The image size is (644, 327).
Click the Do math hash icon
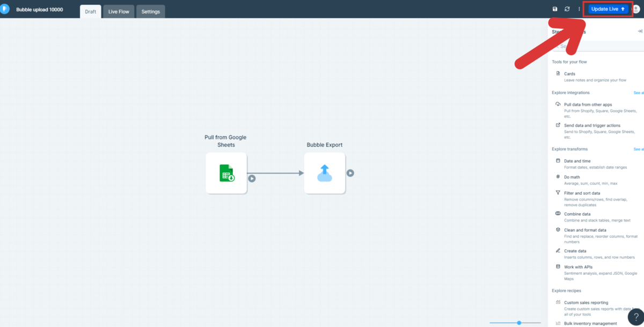[x=558, y=177]
